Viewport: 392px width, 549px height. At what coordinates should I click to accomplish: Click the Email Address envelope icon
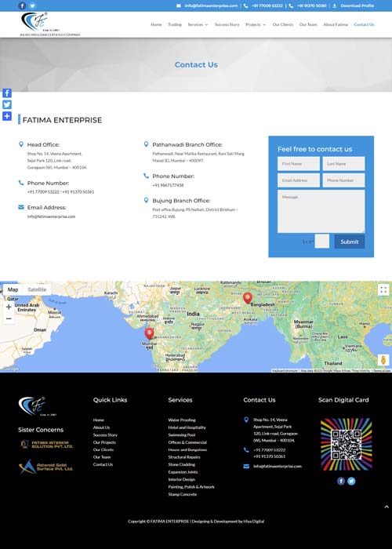(x=21, y=207)
